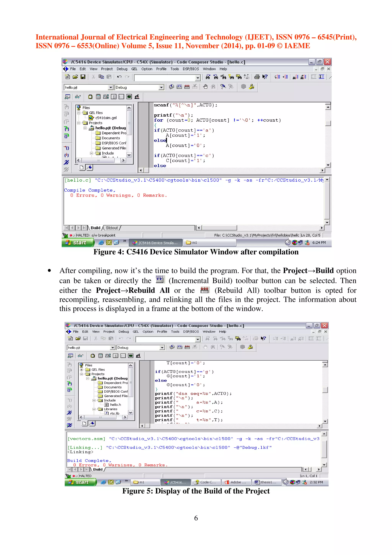Image resolution: width=392 pixels, height=555 pixels.
Task: Click Toggle Probe Point icon in Figure 4
Action: point(223,87)
